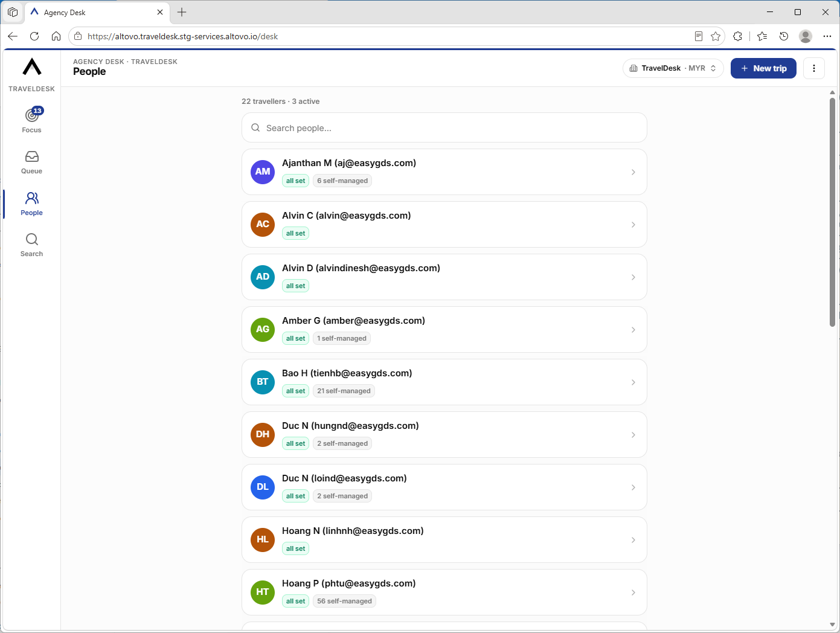The height and width of the screenshot is (633, 840).
Task: Open Duc N (hungnd@easygds.com) name
Action: (x=350, y=426)
